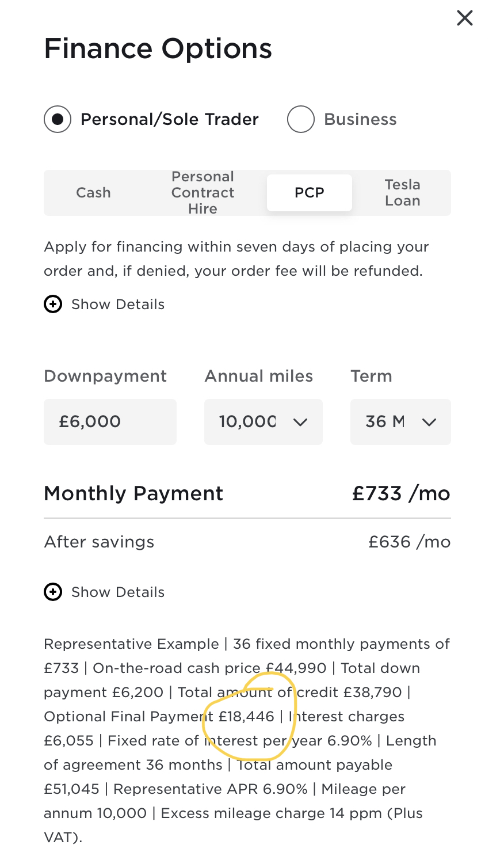
Task: Click the chevron arrow in Annual miles
Action: click(300, 422)
